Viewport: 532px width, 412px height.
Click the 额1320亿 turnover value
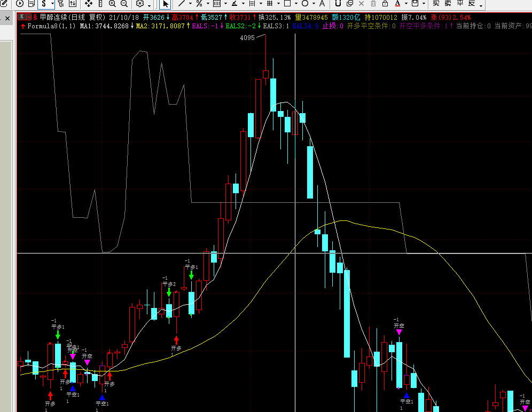(346, 17)
